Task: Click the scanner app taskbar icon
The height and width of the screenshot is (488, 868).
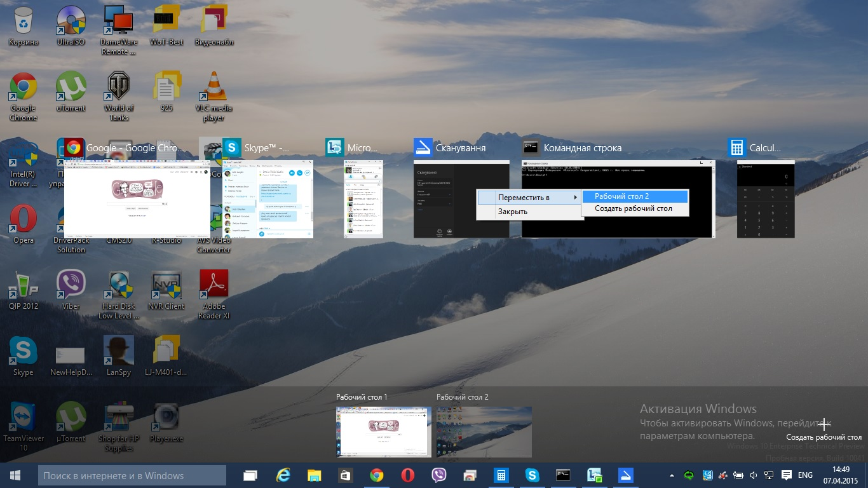Action: pyautogui.click(x=625, y=475)
